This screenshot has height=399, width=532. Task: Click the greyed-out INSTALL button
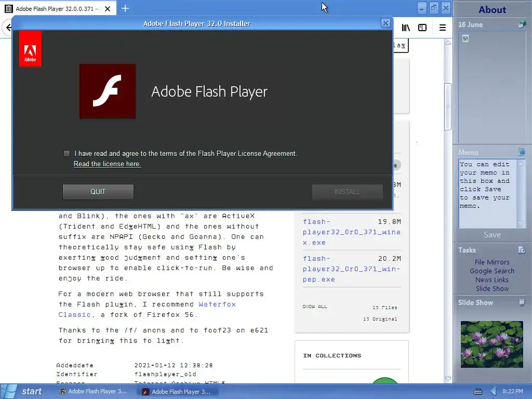tap(348, 192)
